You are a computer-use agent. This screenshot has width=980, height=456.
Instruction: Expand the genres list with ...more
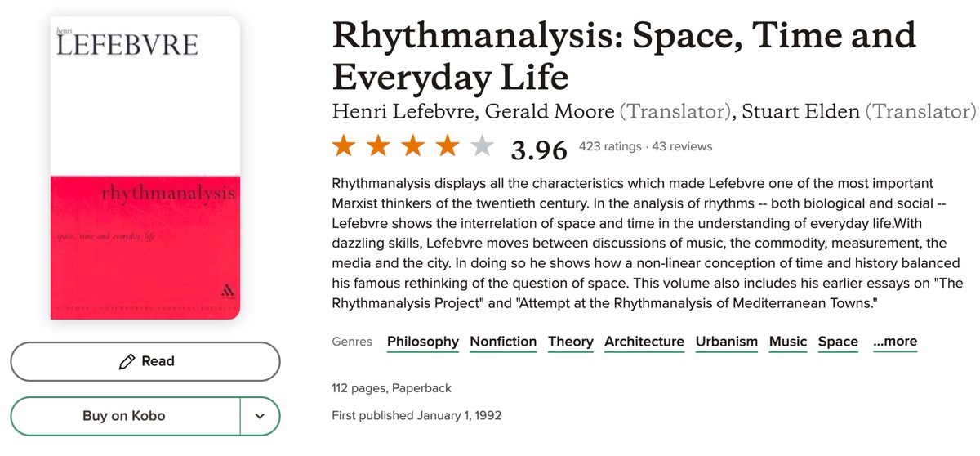895,342
